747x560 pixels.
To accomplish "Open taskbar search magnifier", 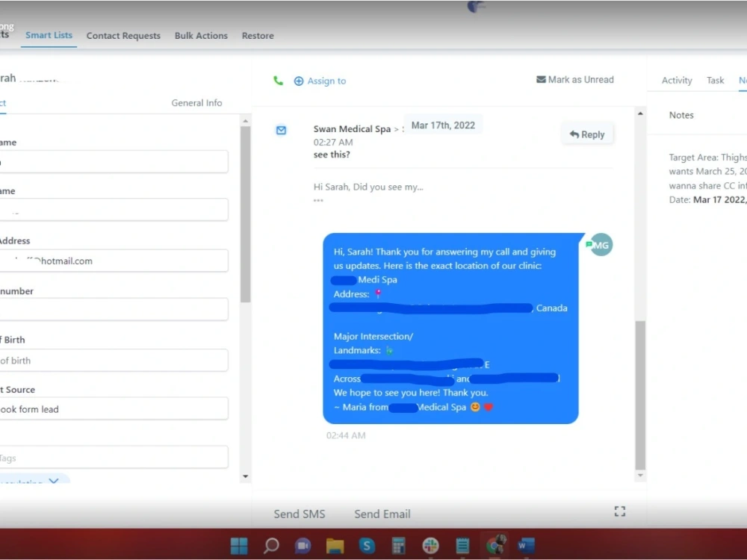I will (x=271, y=546).
